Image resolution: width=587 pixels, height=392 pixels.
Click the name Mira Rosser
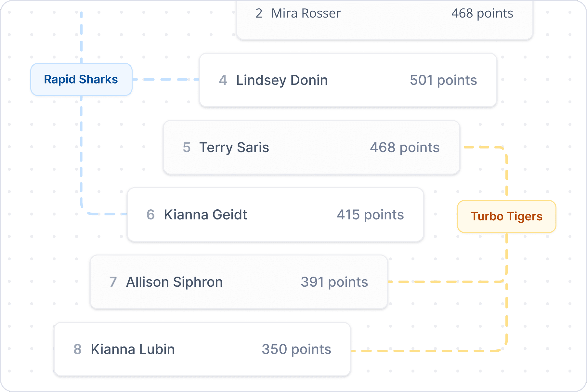coord(306,13)
